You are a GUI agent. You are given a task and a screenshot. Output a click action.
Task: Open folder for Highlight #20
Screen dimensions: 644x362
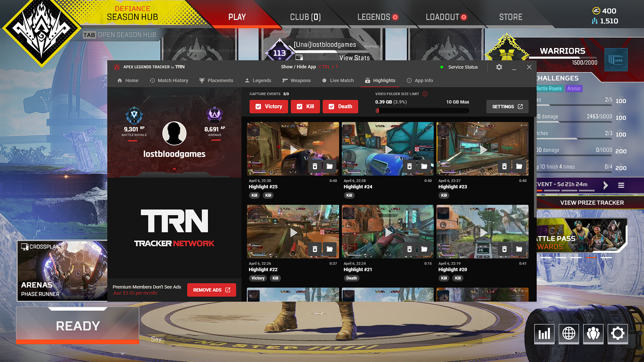click(519, 249)
